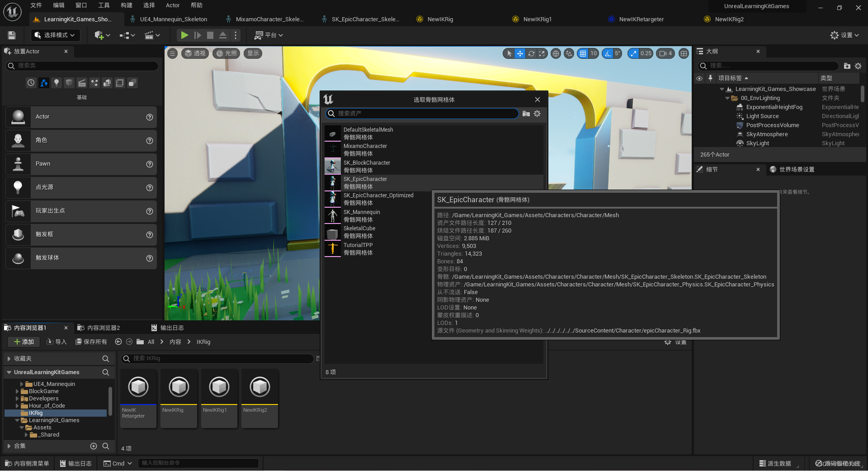Click the eject button in toolbar
Image resolution: width=868 pixels, height=471 pixels.
point(223,35)
